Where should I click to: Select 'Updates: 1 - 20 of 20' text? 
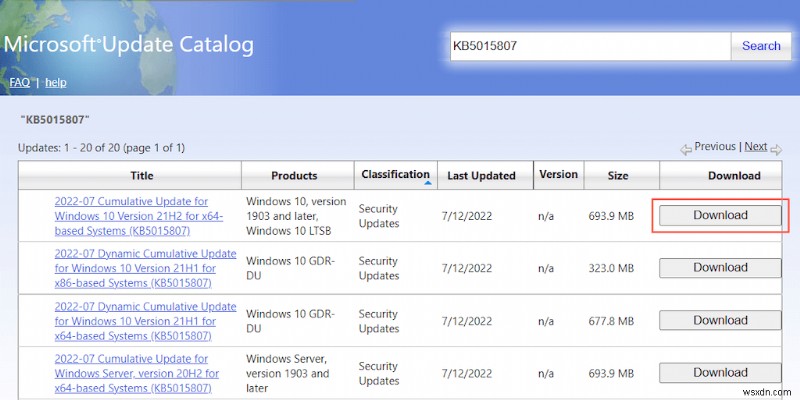[x=102, y=148]
